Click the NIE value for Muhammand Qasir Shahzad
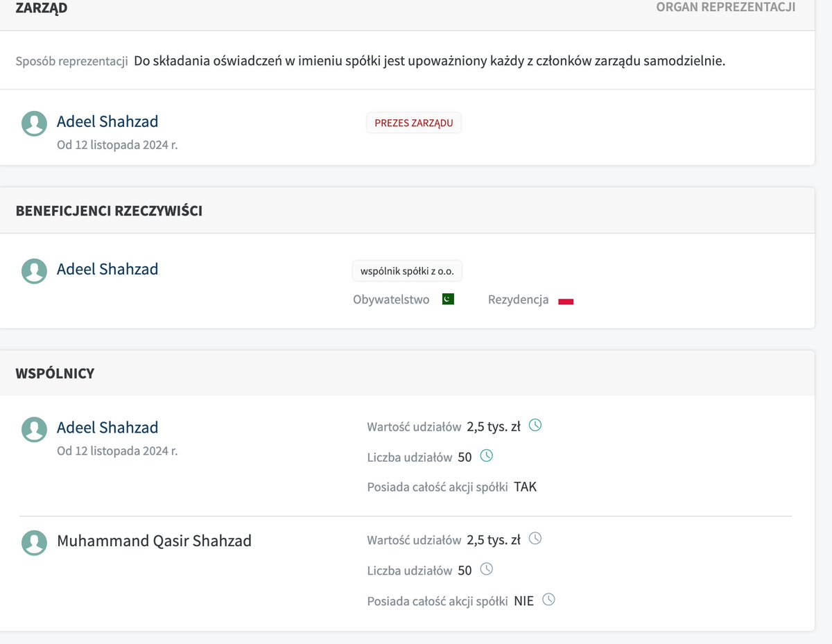Image resolution: width=832 pixels, height=644 pixels. pyautogui.click(x=524, y=601)
